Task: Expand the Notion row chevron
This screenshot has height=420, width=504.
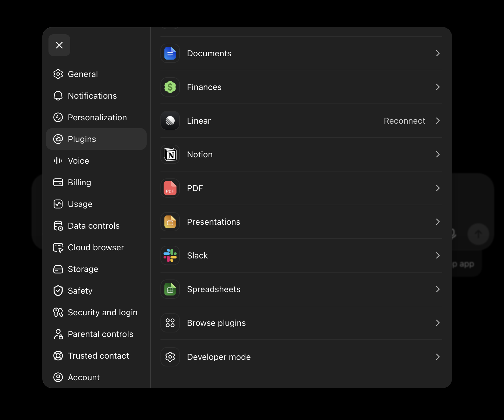Action: 438,154
